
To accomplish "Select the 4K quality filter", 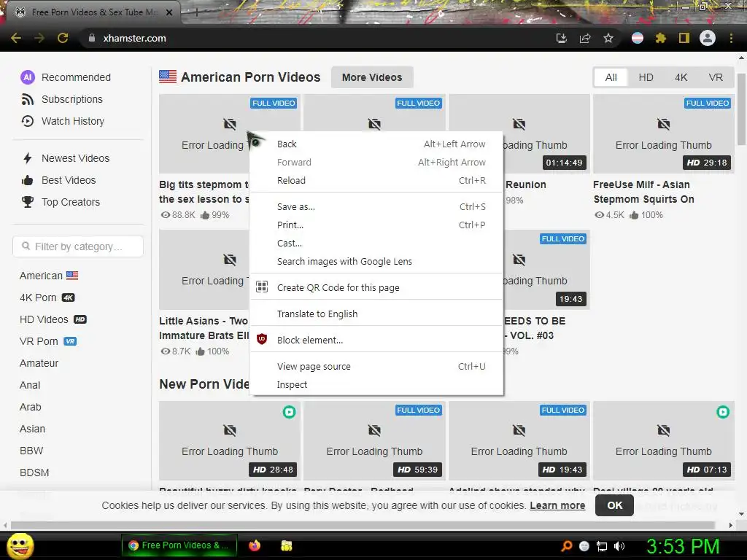I will [681, 77].
